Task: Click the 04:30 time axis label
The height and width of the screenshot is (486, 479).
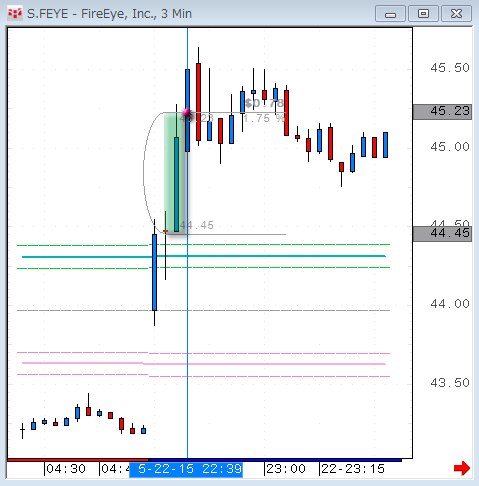Action: 66,469
